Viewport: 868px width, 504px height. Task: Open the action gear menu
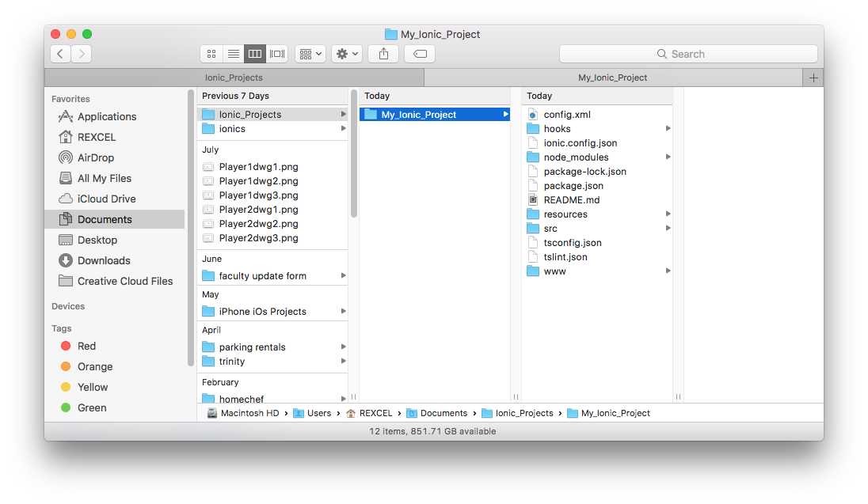[344, 53]
